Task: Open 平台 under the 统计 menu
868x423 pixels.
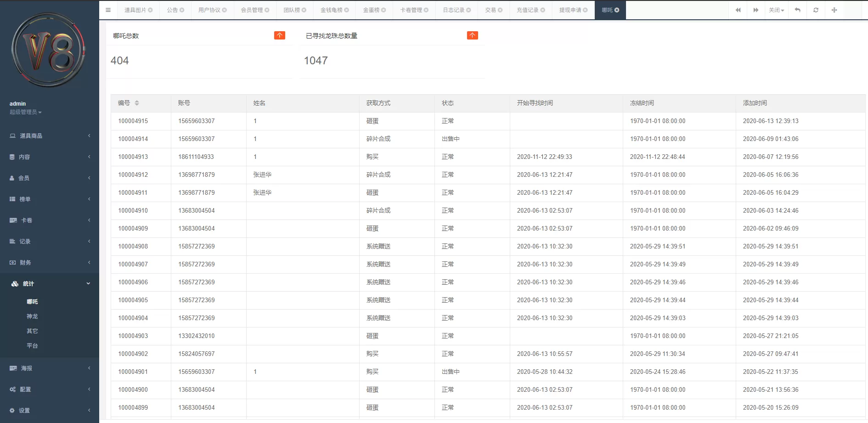Action: [32, 346]
